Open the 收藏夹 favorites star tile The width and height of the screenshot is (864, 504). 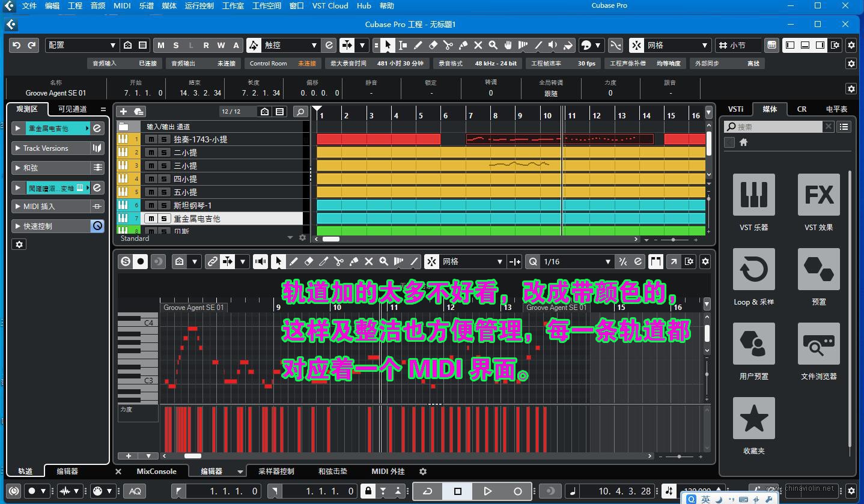[753, 426]
